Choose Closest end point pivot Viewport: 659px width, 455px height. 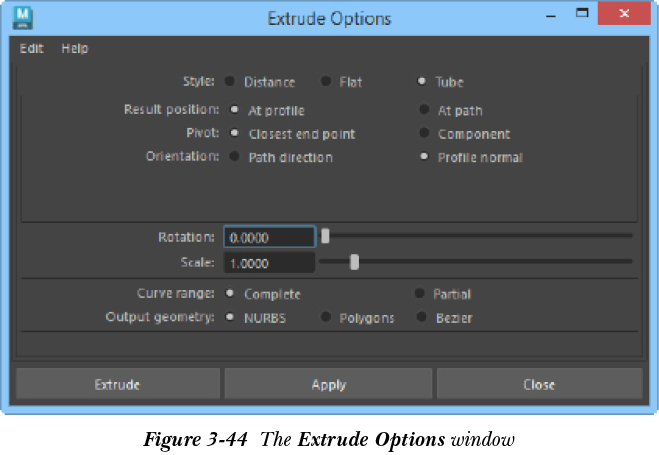pyautogui.click(x=234, y=133)
